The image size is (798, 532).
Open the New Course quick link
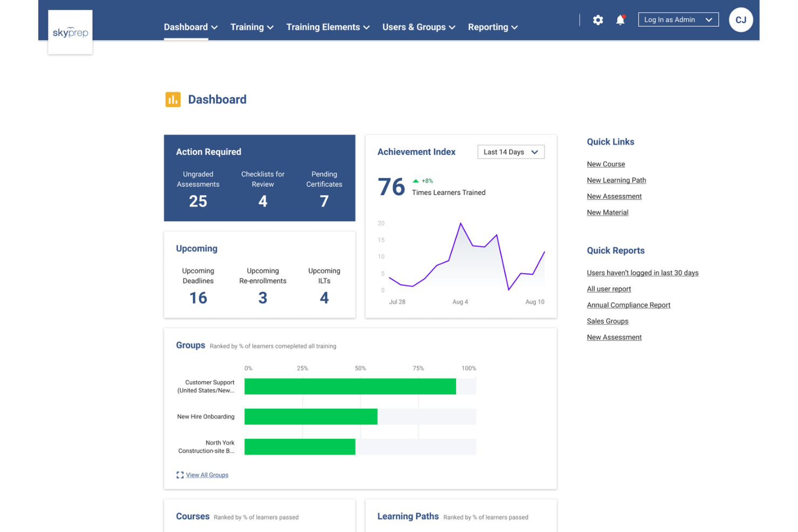click(x=606, y=164)
